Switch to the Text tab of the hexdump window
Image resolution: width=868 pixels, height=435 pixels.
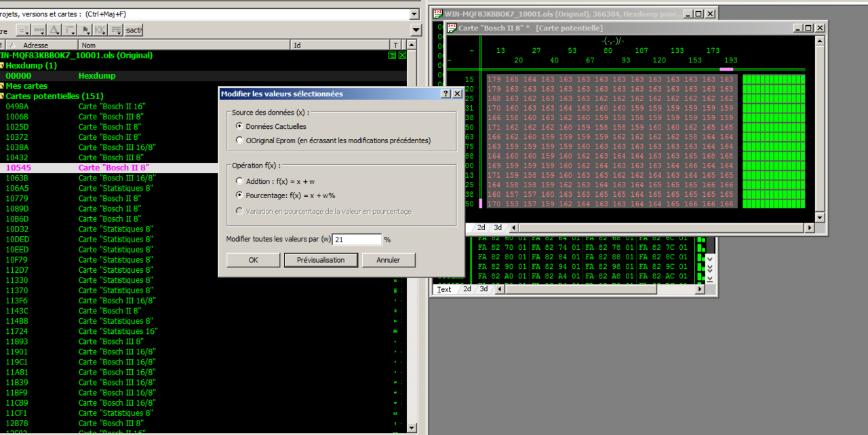(x=443, y=289)
